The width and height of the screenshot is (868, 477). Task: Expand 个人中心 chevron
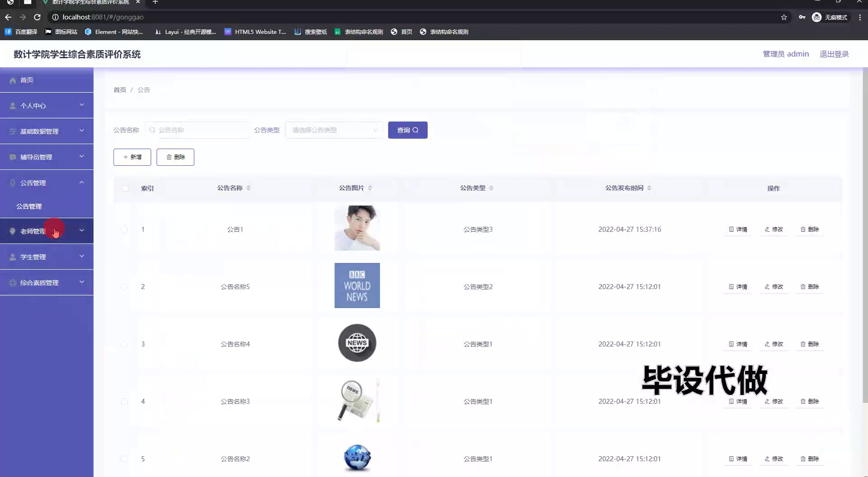[x=82, y=105]
